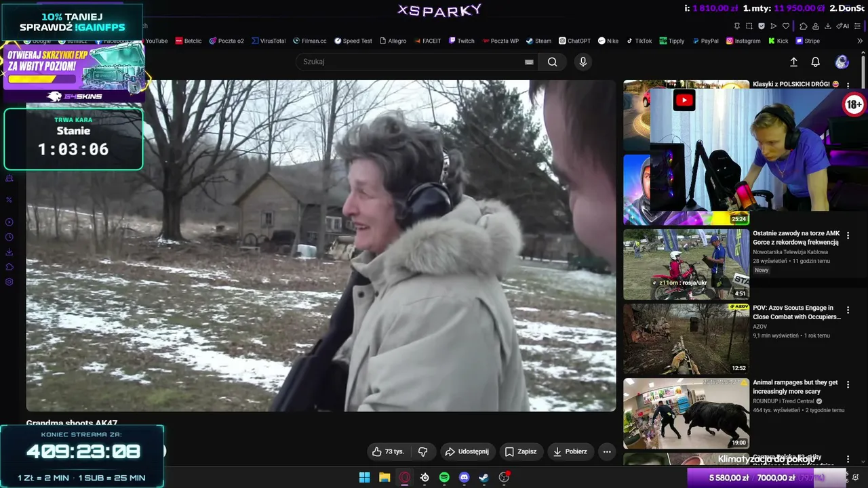The width and height of the screenshot is (868, 488).
Task: Open the Twitch bookmark
Action: 461,41
